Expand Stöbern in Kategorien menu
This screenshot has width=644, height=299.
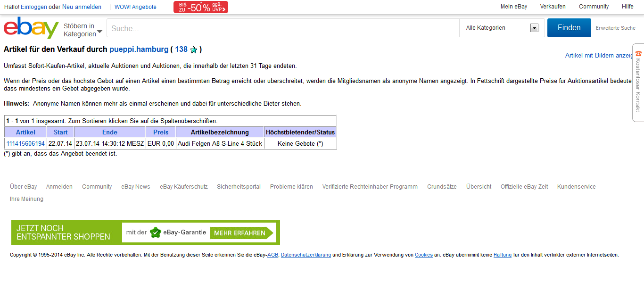point(83,30)
